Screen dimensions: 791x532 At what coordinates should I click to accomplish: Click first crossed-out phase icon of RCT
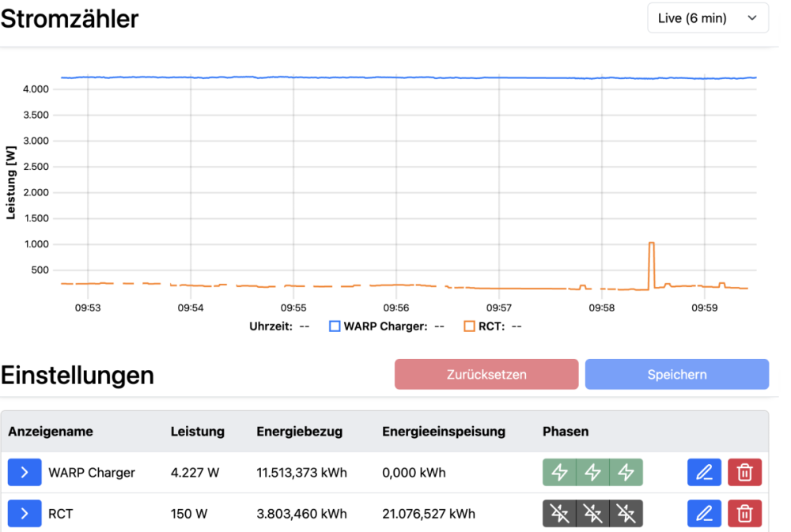coord(559,514)
